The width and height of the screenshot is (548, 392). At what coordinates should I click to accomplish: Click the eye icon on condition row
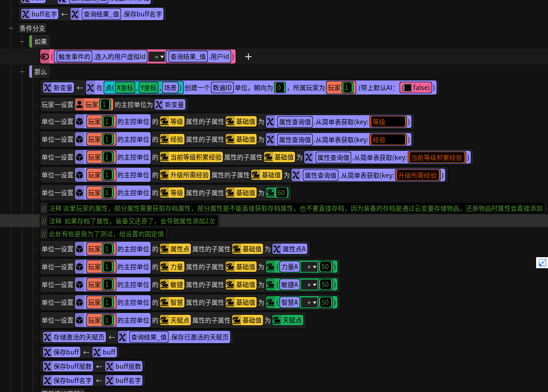(45, 57)
